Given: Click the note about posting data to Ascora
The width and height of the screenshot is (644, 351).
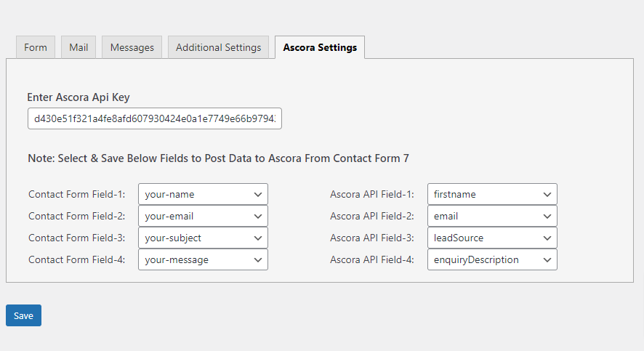Looking at the screenshot, I should 222,158.
